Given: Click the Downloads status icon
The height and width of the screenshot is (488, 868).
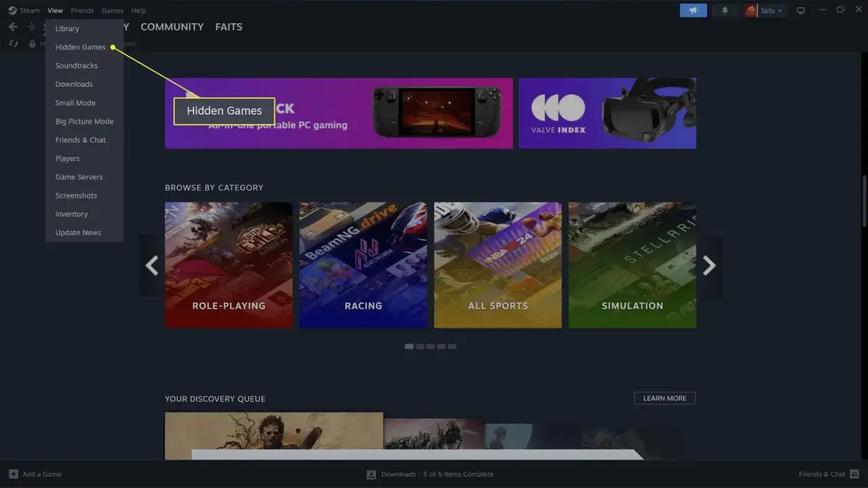Looking at the screenshot, I should [x=371, y=474].
